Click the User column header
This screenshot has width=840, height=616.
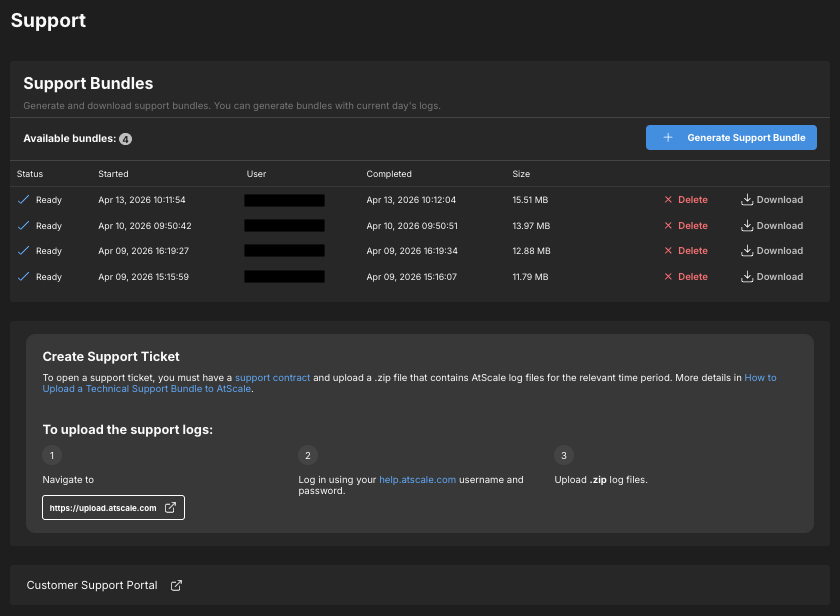256,174
